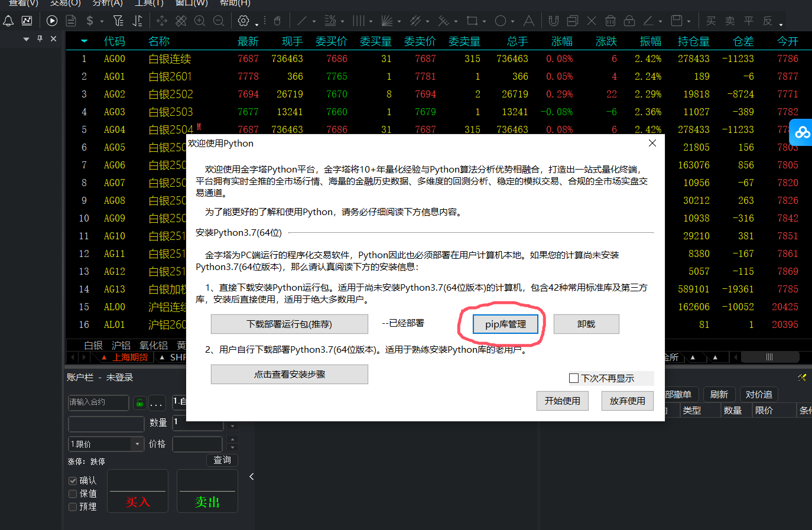Click the 价格 price input field
812x530 pixels.
pyautogui.click(x=197, y=444)
